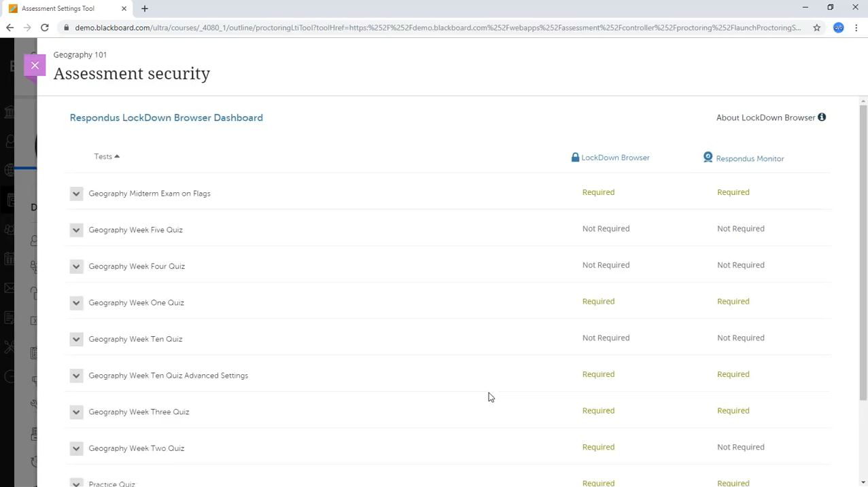Expand Geography Week Five Quiz options

point(76,230)
